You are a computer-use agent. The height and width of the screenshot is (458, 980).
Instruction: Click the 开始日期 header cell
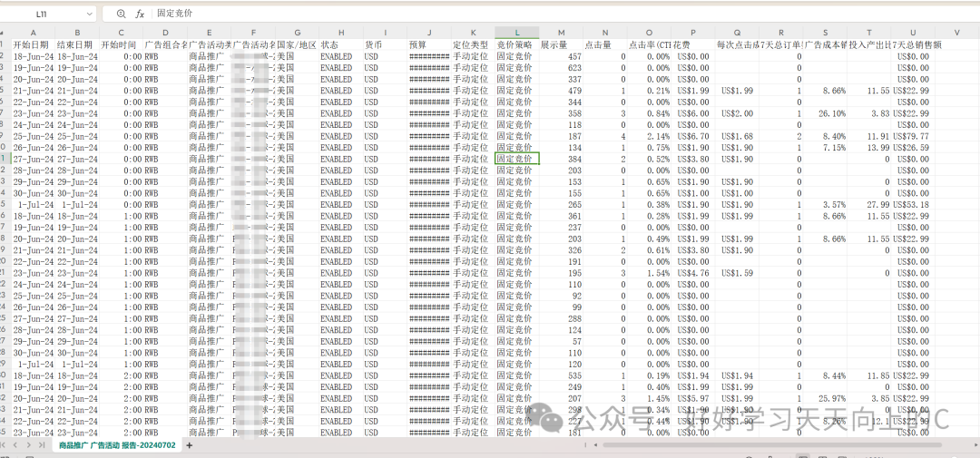pos(34,44)
